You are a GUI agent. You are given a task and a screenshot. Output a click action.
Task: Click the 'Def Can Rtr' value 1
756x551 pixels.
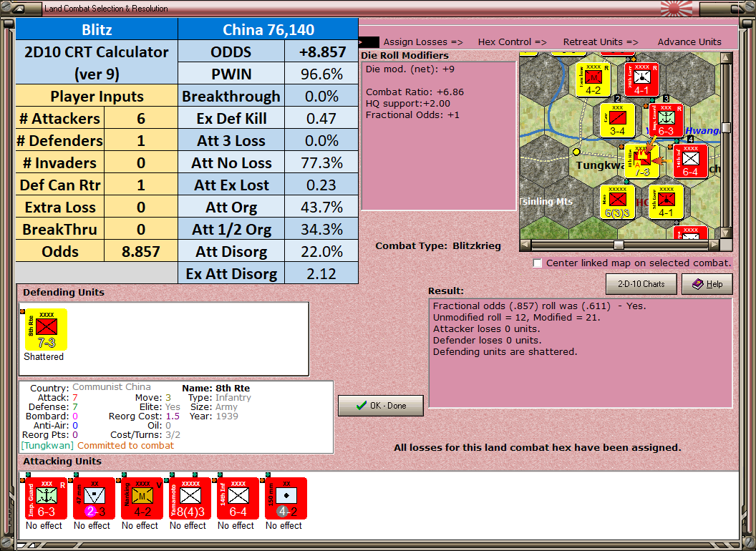[141, 185]
